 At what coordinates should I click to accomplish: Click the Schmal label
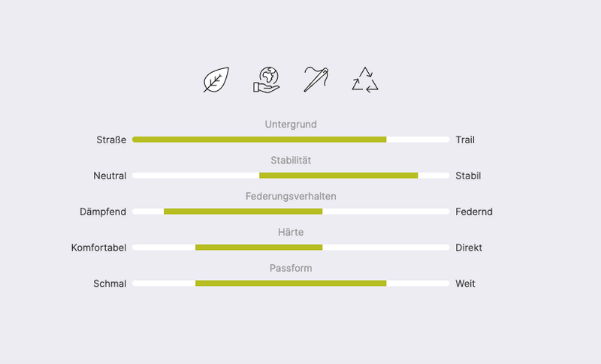(x=110, y=284)
